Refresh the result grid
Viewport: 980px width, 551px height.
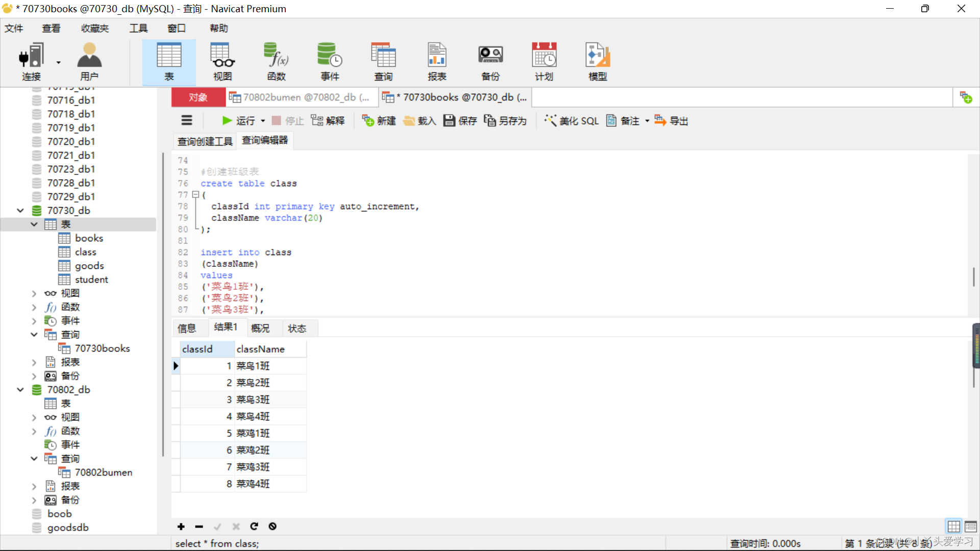254,527
